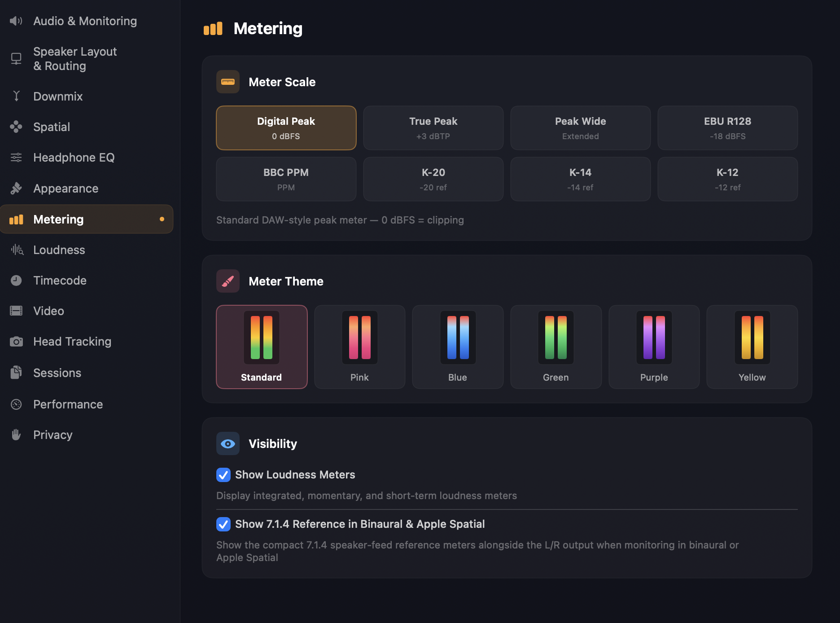Select the K-20 meter scale

(433, 179)
